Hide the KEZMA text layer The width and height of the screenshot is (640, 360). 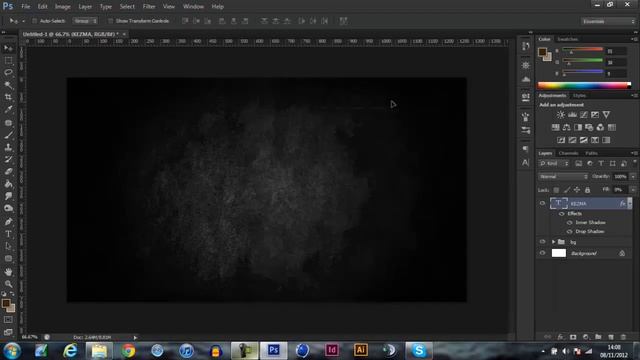click(x=542, y=203)
